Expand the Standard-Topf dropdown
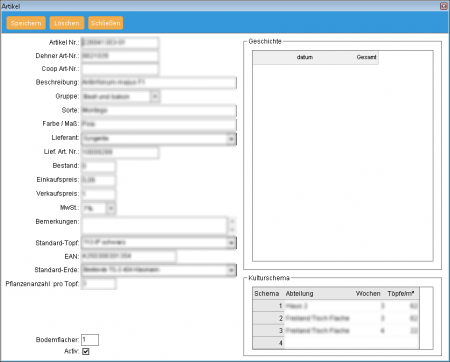The width and height of the screenshot is (450, 362). tap(231, 243)
